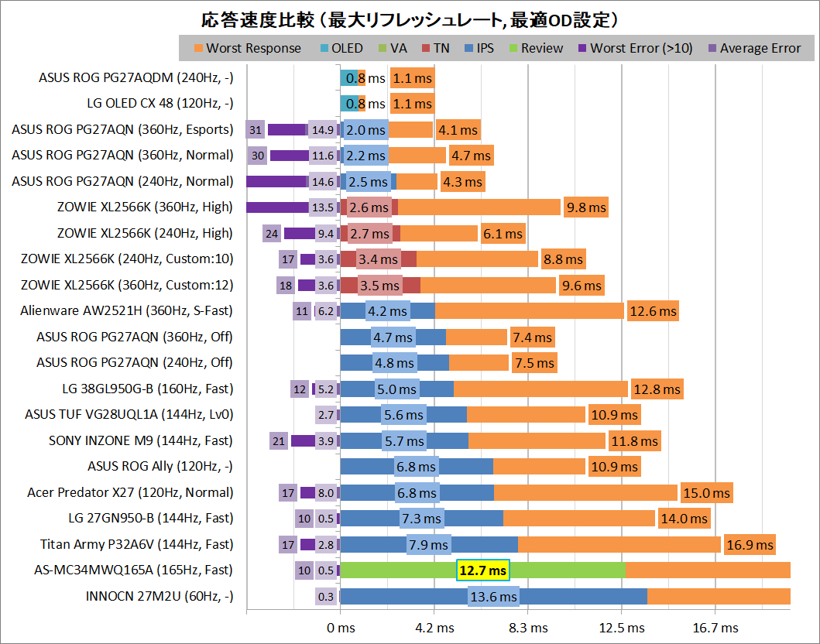
Task: Click the 16.9 ms worst response value
Action: (750, 545)
